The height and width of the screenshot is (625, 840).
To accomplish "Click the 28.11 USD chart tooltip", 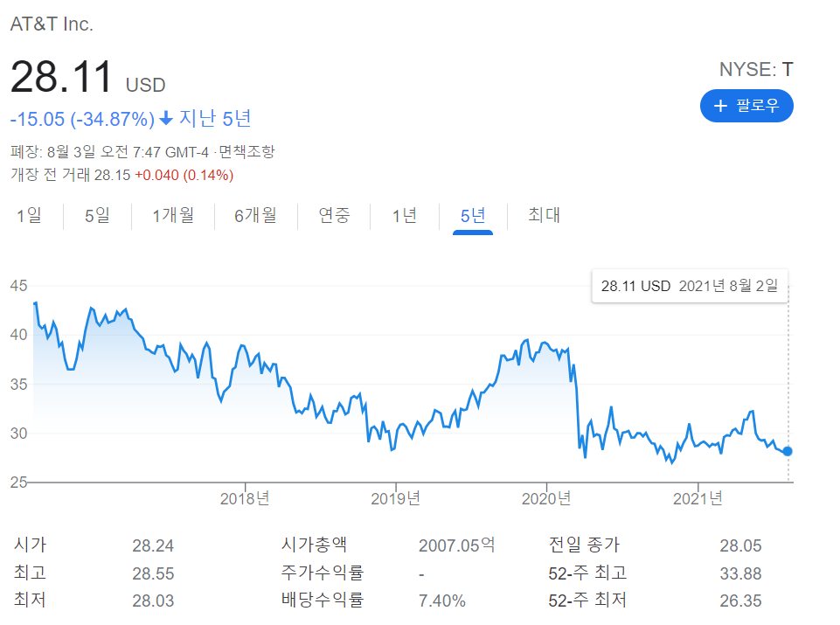I will coord(690,286).
